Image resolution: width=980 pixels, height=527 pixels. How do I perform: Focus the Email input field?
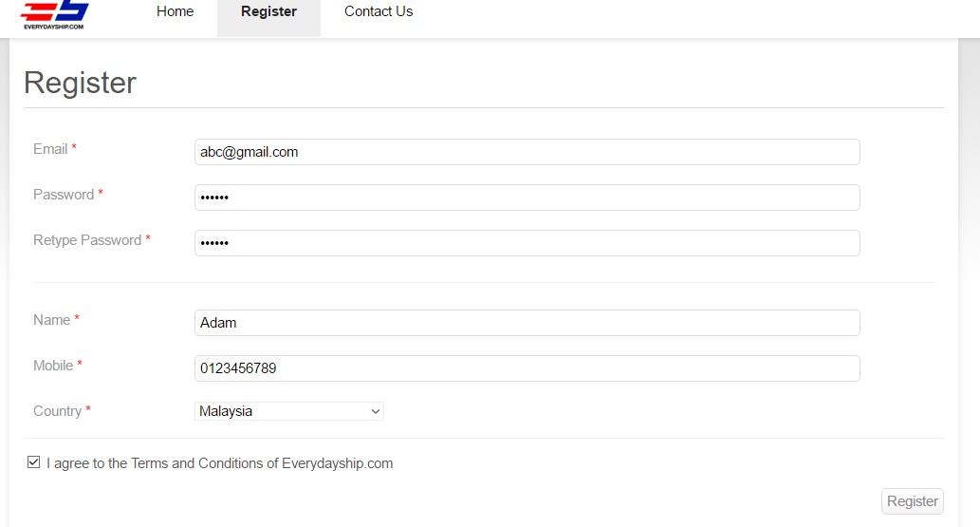527,152
